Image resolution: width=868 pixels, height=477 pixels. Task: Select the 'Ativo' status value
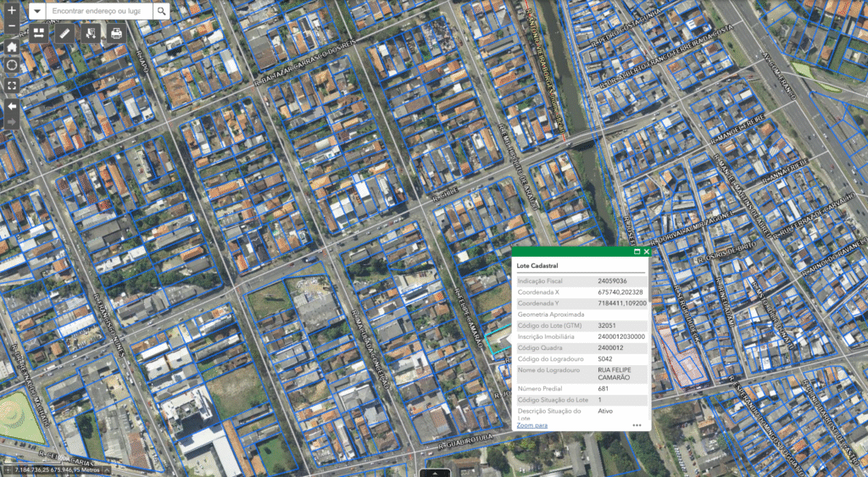tap(605, 411)
